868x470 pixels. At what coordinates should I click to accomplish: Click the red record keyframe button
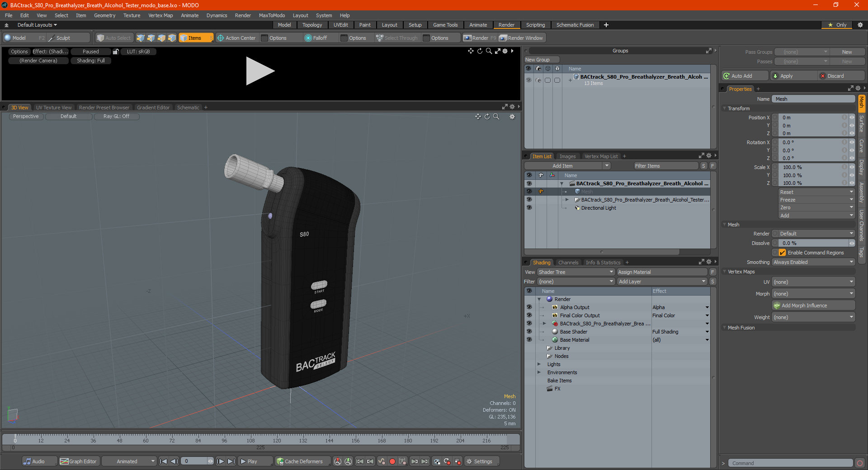coord(392,461)
